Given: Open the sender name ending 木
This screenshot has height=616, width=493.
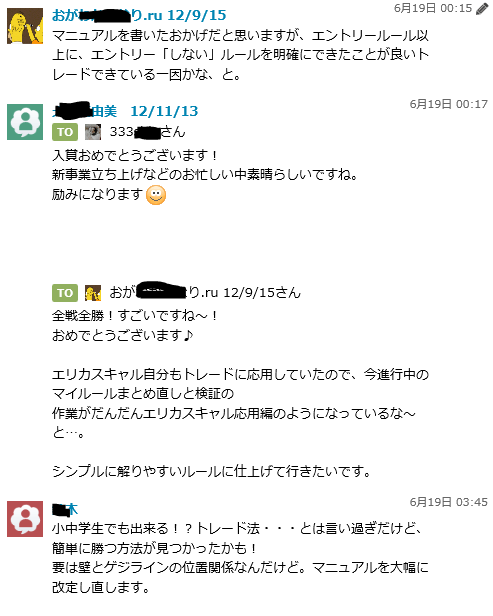Looking at the screenshot, I should click(x=65, y=509).
